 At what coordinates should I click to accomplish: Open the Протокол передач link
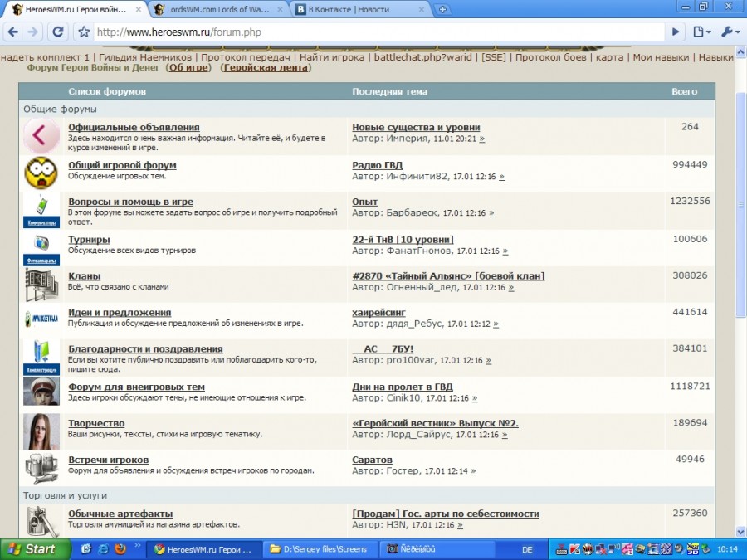click(246, 57)
